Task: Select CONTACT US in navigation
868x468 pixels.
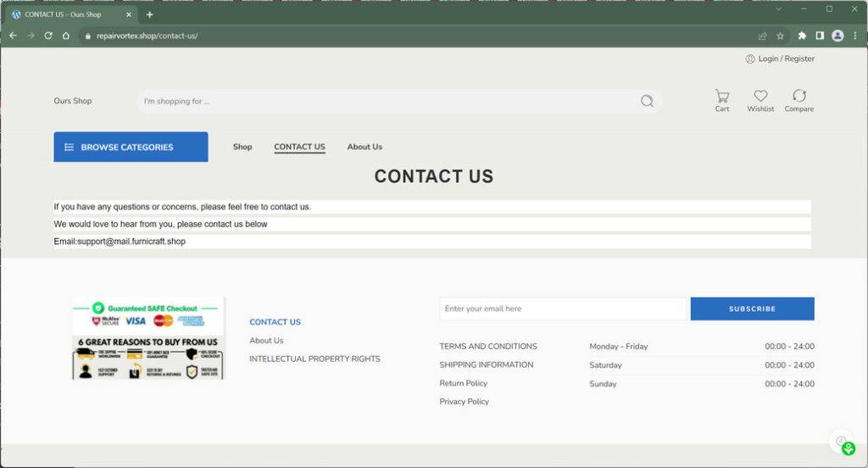Action: pos(299,147)
